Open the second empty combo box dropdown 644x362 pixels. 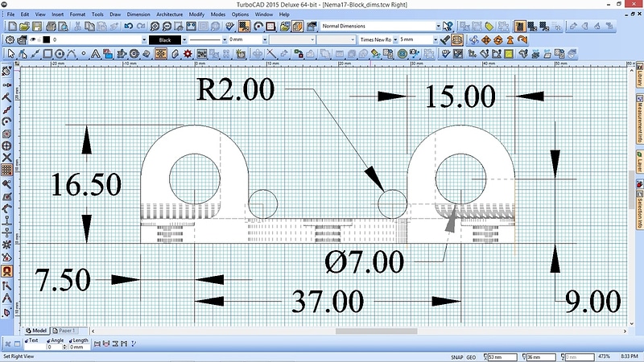coord(353,39)
